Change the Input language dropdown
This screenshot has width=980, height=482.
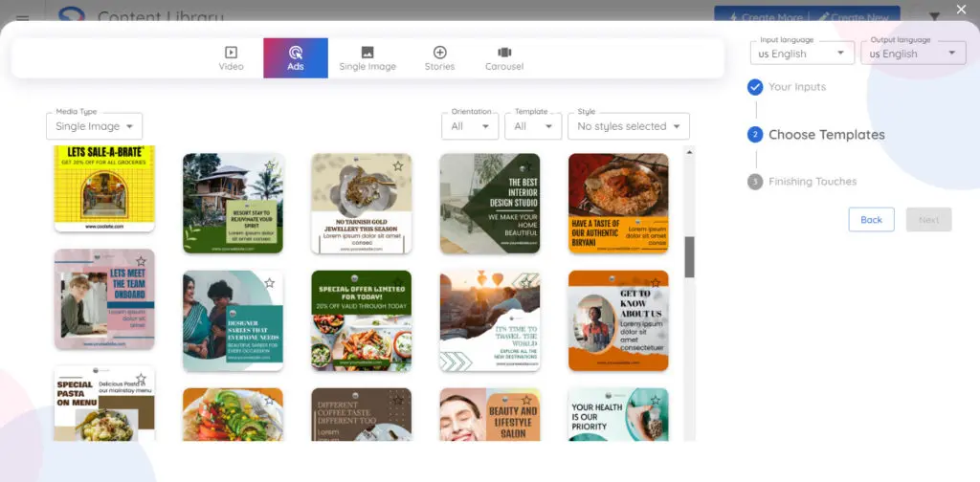(x=802, y=54)
